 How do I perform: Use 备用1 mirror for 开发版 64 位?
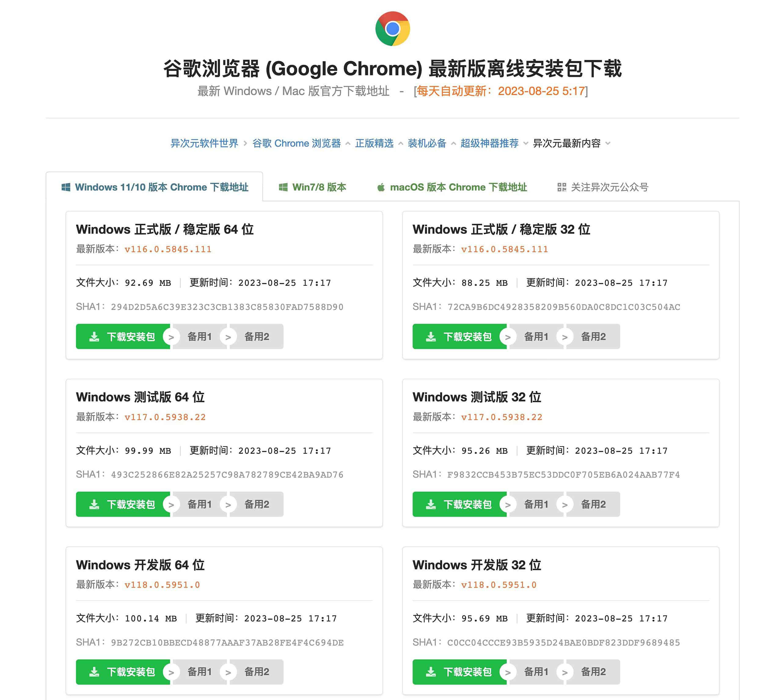click(200, 672)
